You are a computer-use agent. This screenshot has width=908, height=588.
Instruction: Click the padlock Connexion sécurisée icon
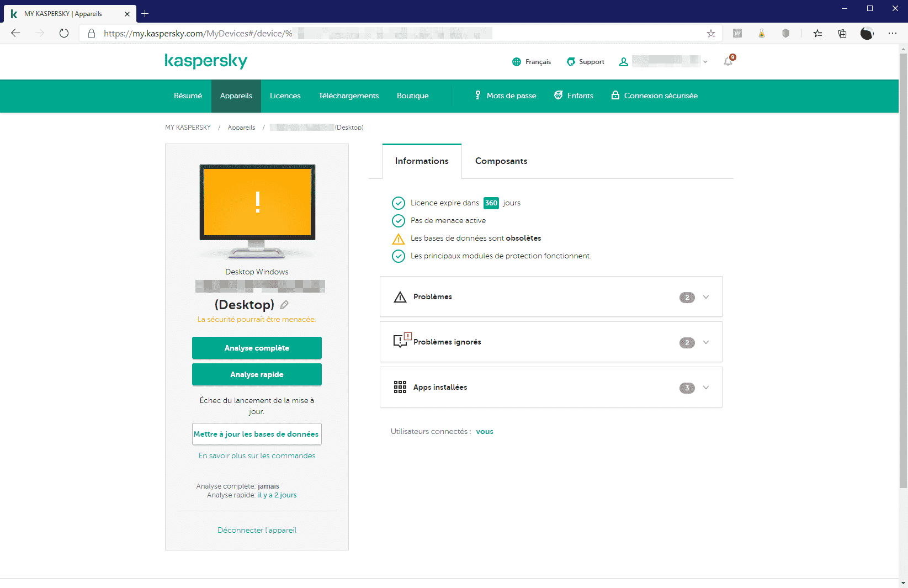tap(615, 95)
